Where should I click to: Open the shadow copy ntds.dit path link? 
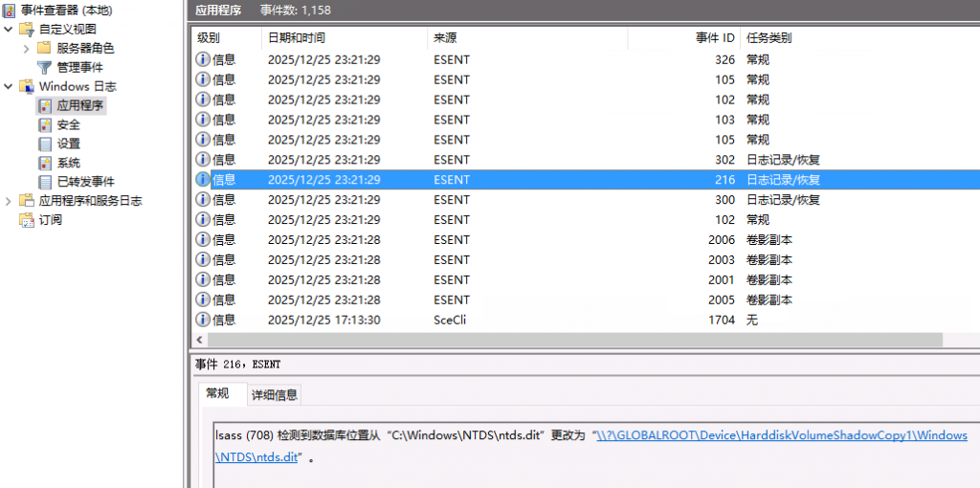(781, 436)
